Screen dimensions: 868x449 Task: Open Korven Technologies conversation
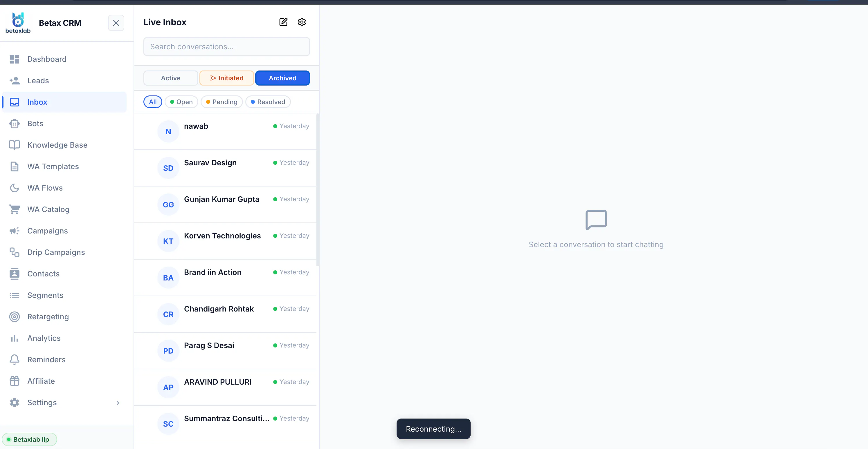pos(225,241)
